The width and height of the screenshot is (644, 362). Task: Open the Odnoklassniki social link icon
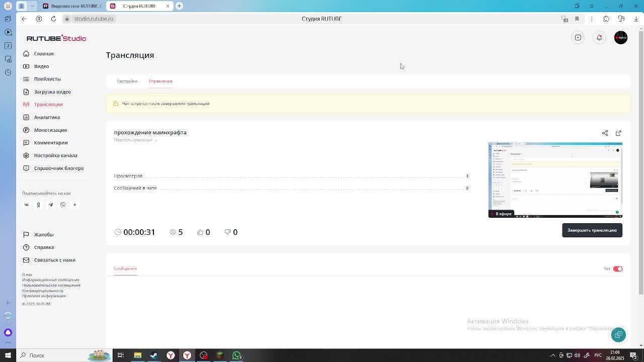38,205
